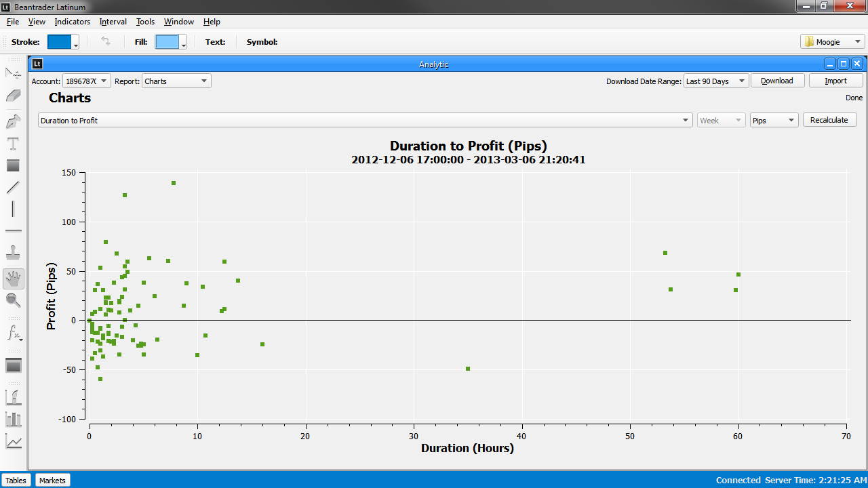Click the Server Time 2:21:25 AM text
The height and width of the screenshot is (488, 868).
pyautogui.click(x=815, y=480)
